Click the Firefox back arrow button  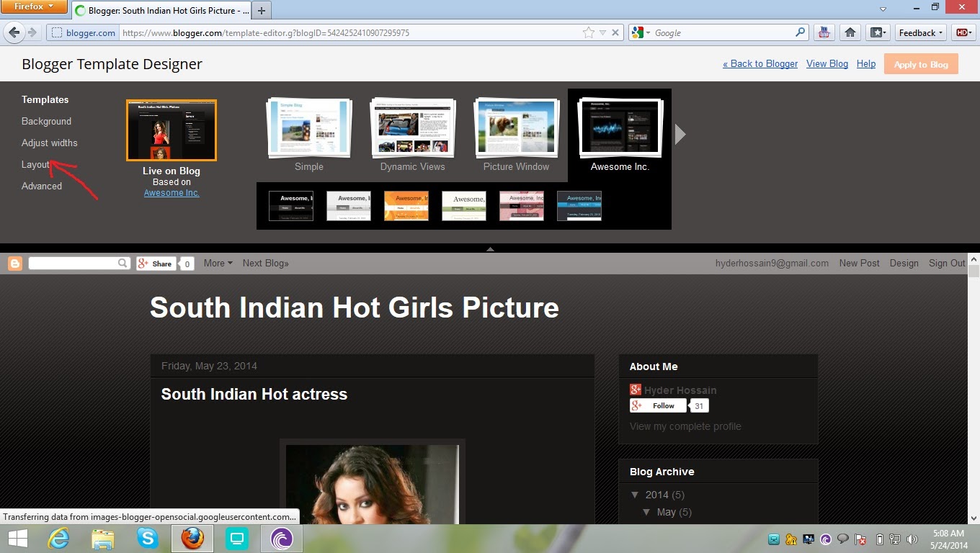[14, 32]
